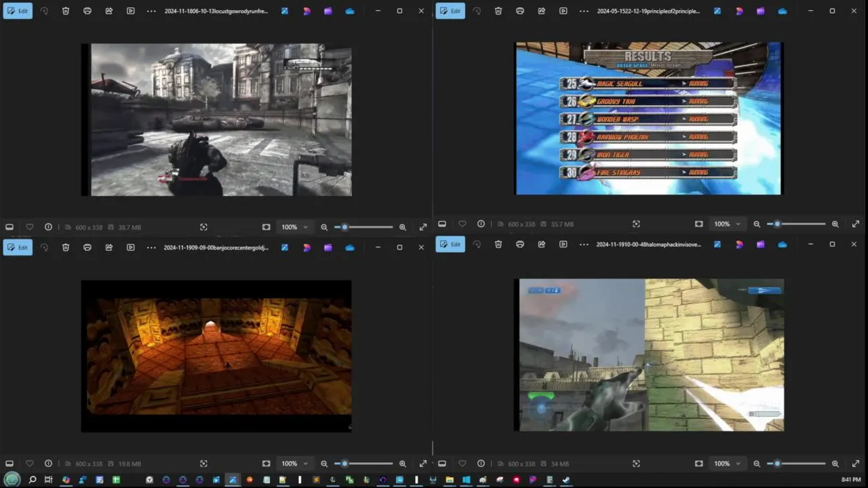Share the locustgowrodyrun image
Viewport: 868px width, 488px height.
tap(109, 11)
